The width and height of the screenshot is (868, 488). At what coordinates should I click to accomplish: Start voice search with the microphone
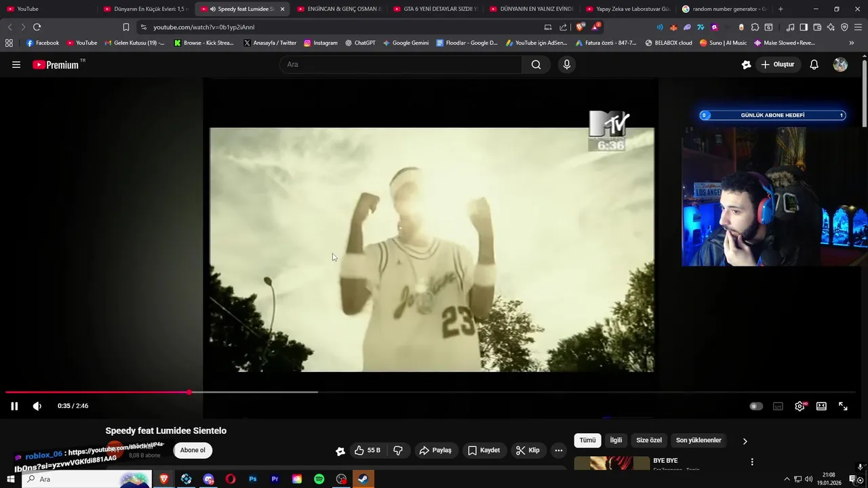coord(567,64)
